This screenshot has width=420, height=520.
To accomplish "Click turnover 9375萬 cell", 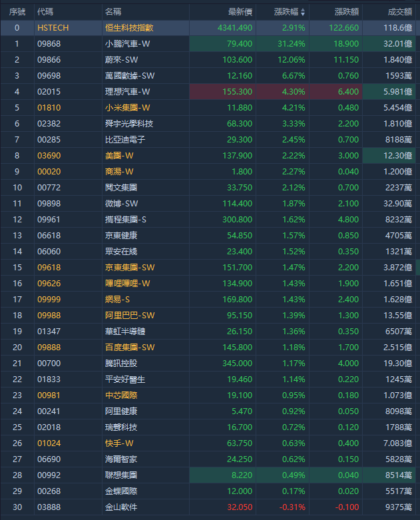I will pos(389,507).
